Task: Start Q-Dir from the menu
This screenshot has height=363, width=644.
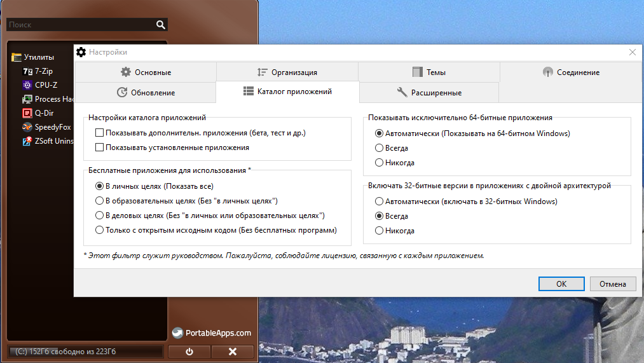Action: tap(38, 113)
